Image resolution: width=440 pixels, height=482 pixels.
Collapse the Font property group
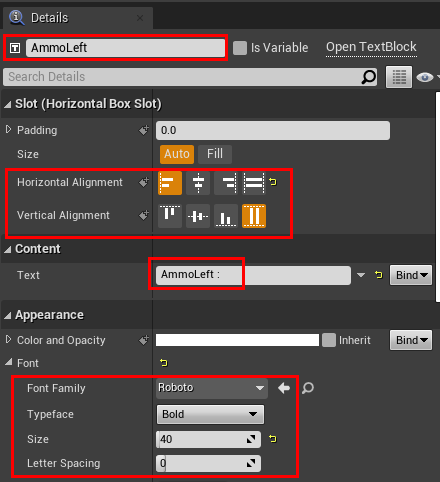point(9,362)
